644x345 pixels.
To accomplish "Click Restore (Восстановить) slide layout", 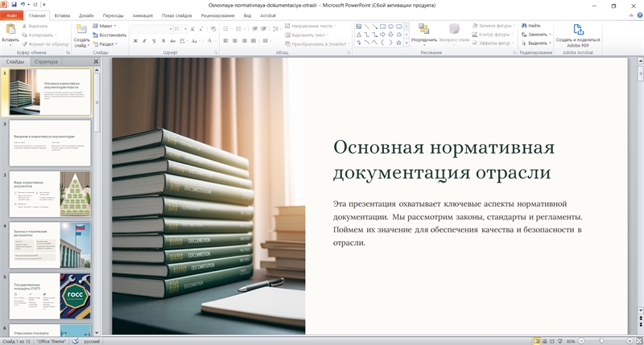I will coord(109,35).
